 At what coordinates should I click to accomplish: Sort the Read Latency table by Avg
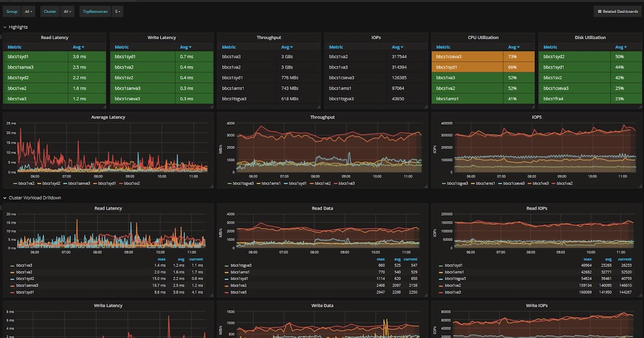pyautogui.click(x=77, y=47)
